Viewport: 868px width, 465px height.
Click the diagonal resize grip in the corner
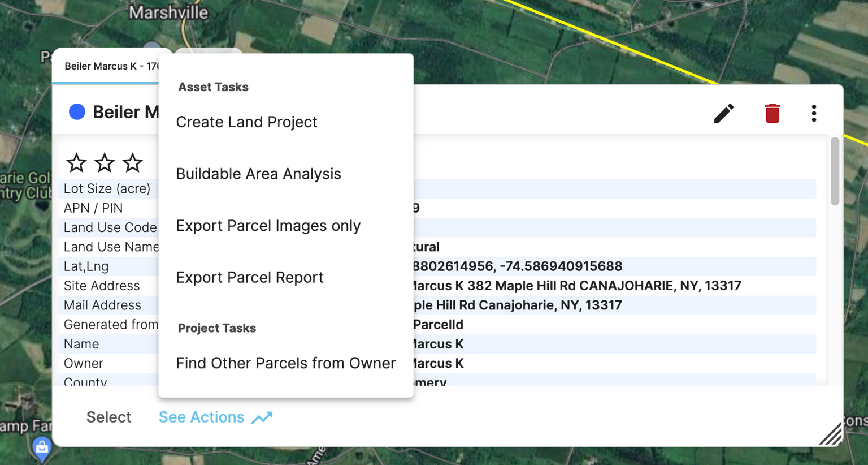click(831, 434)
